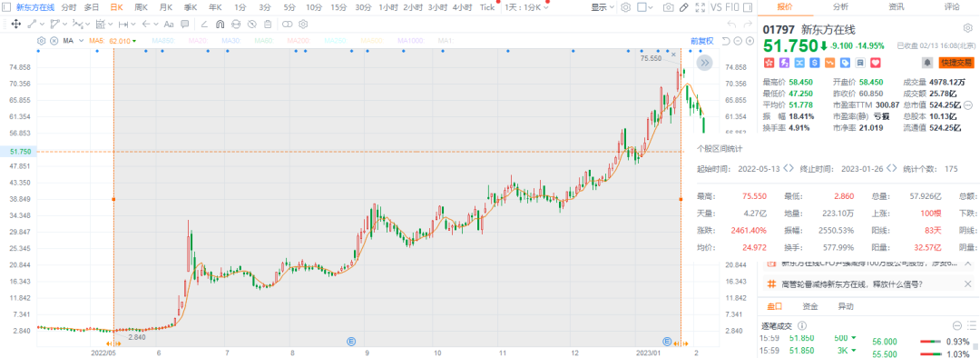Take a chart screenshot with camera icon
The image size is (980, 358).
669,7
